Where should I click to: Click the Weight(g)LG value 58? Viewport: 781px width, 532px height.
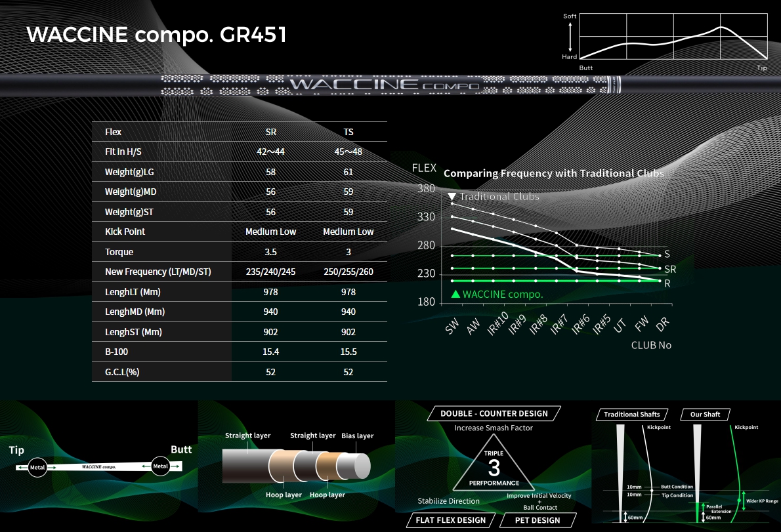coord(270,172)
